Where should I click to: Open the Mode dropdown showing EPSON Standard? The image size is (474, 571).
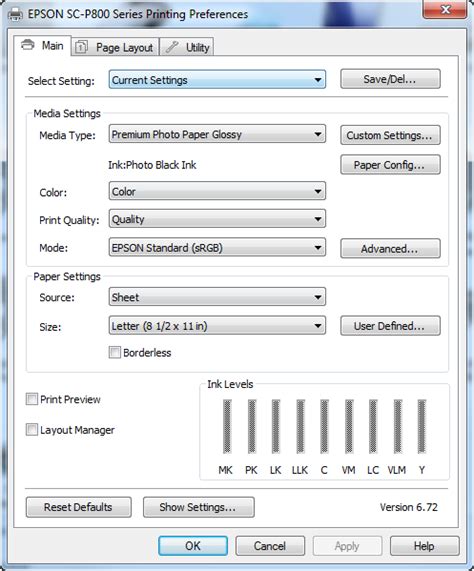click(x=217, y=248)
